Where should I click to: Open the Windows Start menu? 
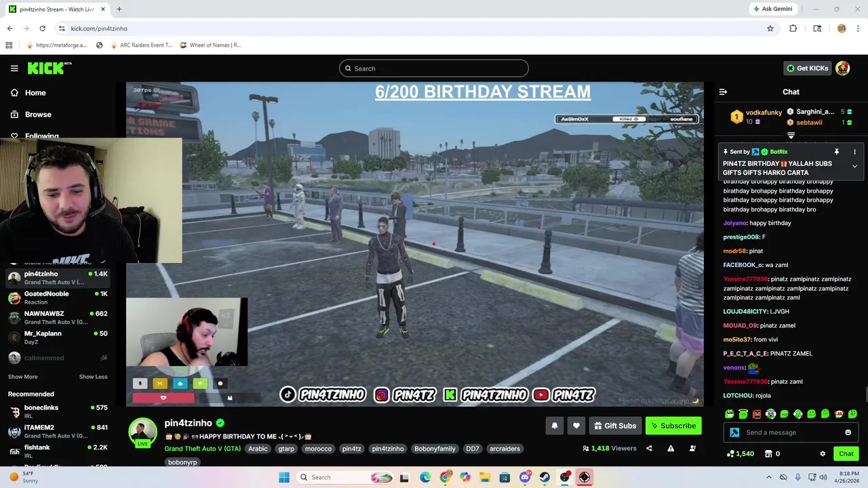[x=284, y=477]
